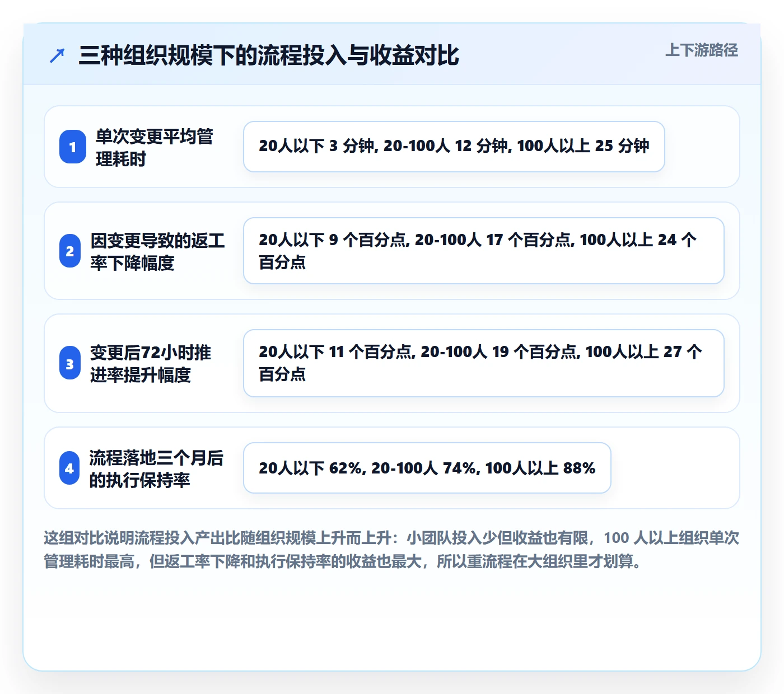
Task: Select the label 变更后72小时推进率提升幅度
Action: click(151, 364)
